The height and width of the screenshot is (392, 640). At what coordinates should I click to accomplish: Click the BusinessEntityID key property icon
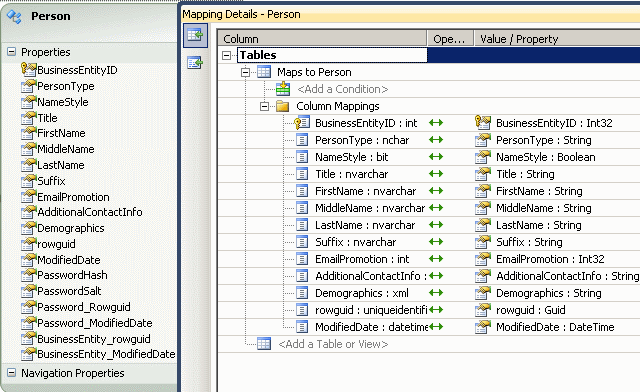[x=29, y=69]
